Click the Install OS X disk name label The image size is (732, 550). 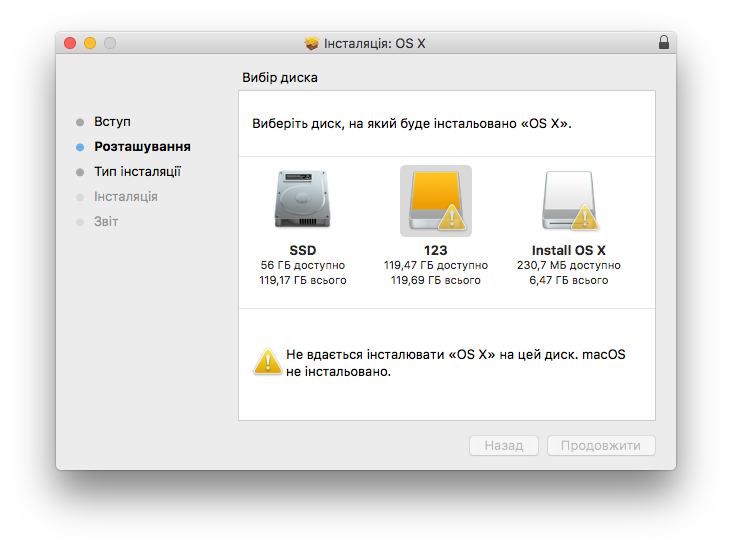(x=569, y=250)
